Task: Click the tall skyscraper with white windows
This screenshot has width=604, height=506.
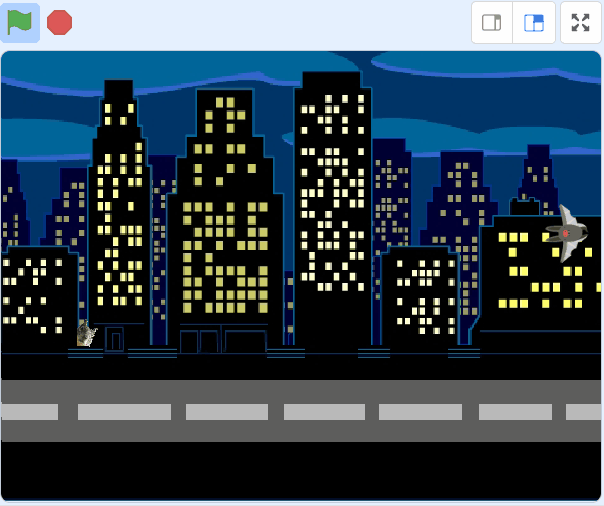Action: (x=332, y=200)
